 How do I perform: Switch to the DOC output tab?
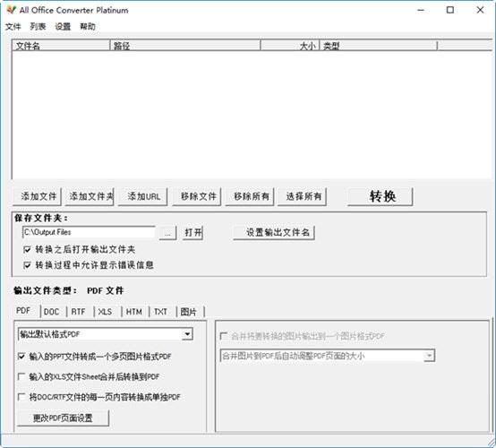click(51, 312)
